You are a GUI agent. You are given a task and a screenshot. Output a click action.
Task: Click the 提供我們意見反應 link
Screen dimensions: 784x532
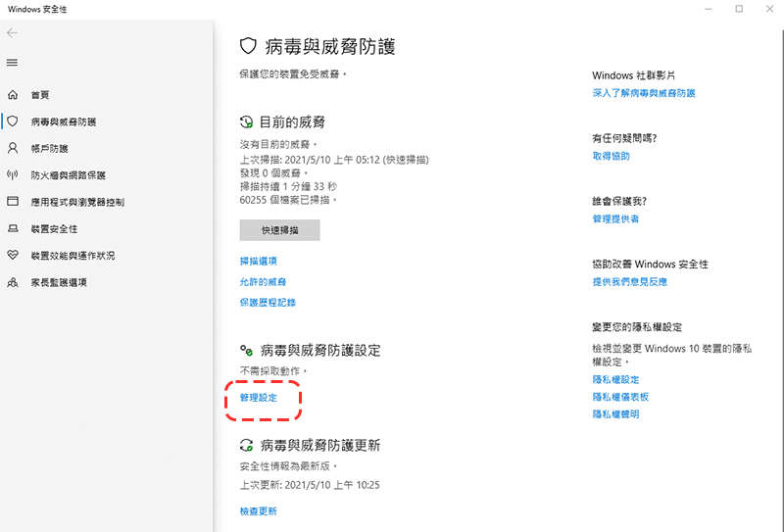pyautogui.click(x=629, y=281)
